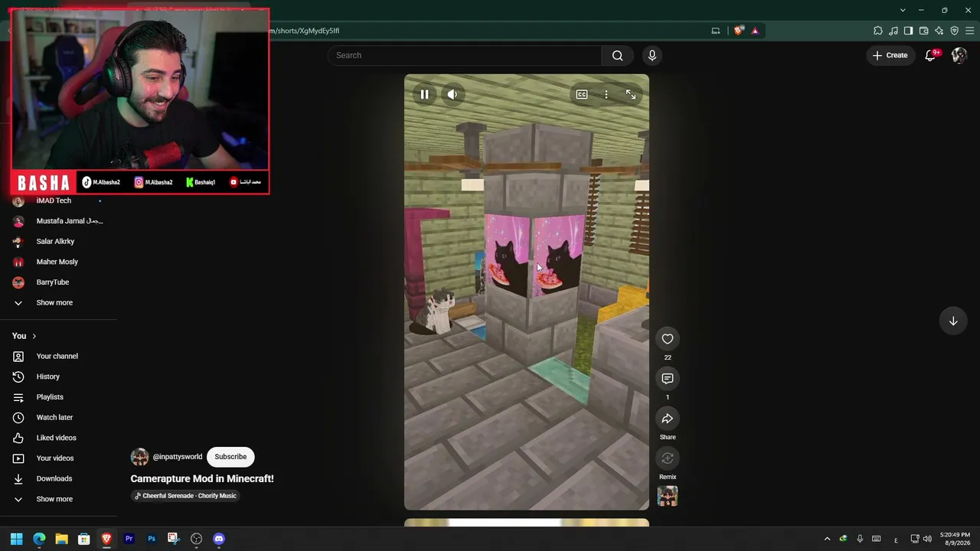Viewport: 980px width, 551px height.
Task: Like the Short with the heart icon
Action: pyautogui.click(x=668, y=339)
